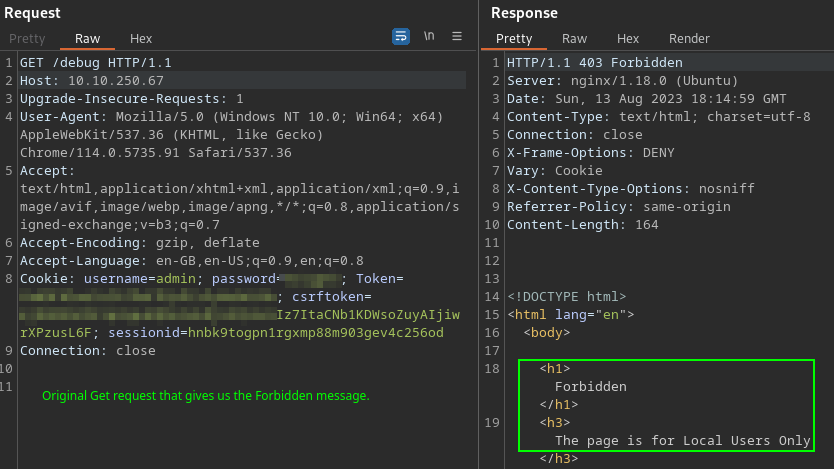Select the Response Pretty tab
This screenshot has width=834, height=469.
[514, 39]
